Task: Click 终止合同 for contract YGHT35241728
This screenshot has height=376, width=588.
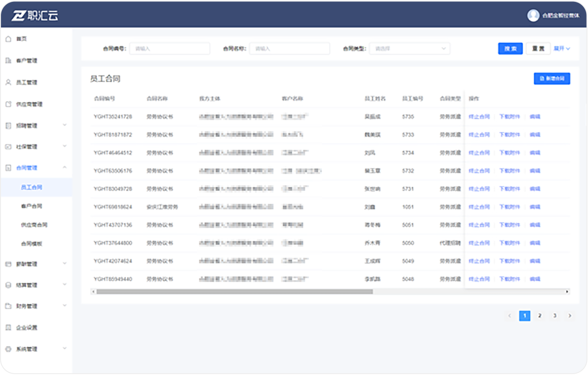Action: pos(479,117)
